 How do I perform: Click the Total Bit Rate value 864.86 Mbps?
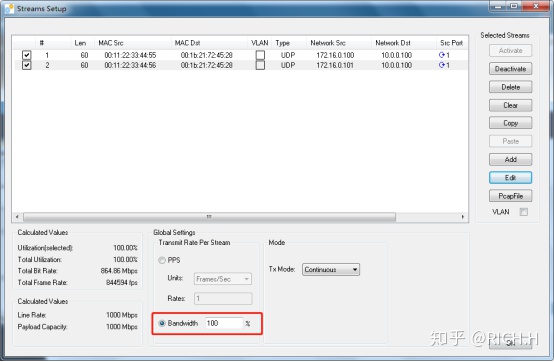point(119,271)
